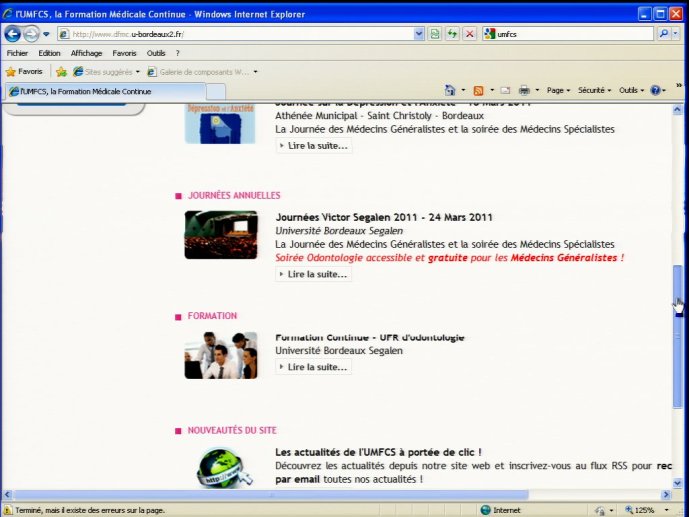Image resolution: width=689 pixels, height=517 pixels.
Task: Click the NOUVEAUTÉS DU SITE section heading
Action: point(232,430)
